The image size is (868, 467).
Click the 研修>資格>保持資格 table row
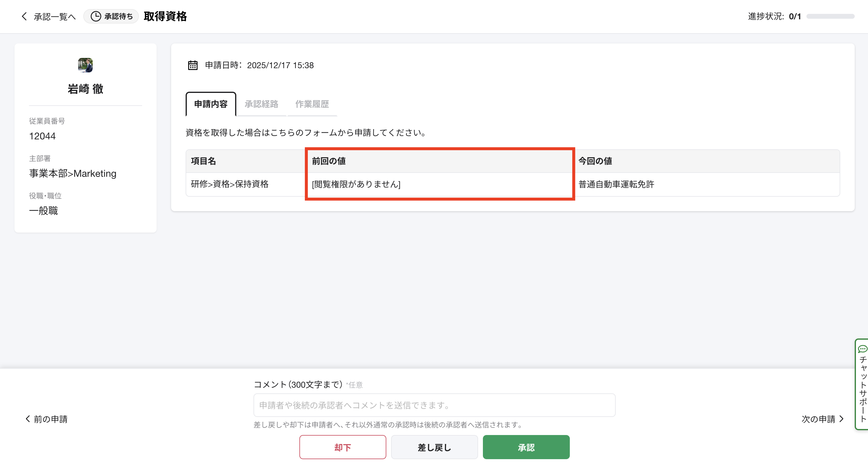pyautogui.click(x=230, y=184)
